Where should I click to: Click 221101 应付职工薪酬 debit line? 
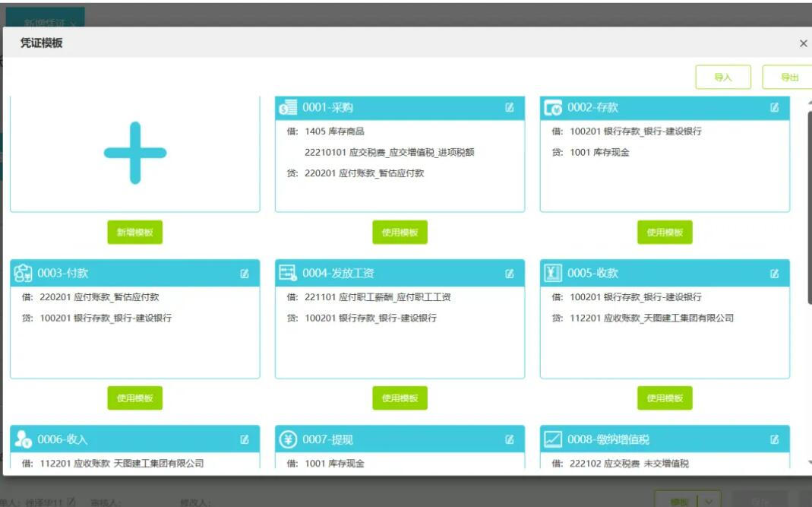coord(378,297)
